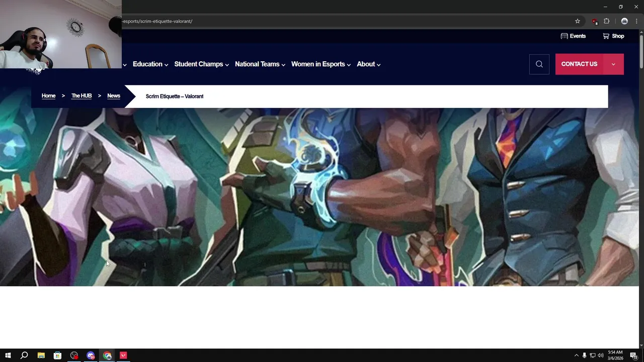Open the Chrome three-dot menu

636,21
